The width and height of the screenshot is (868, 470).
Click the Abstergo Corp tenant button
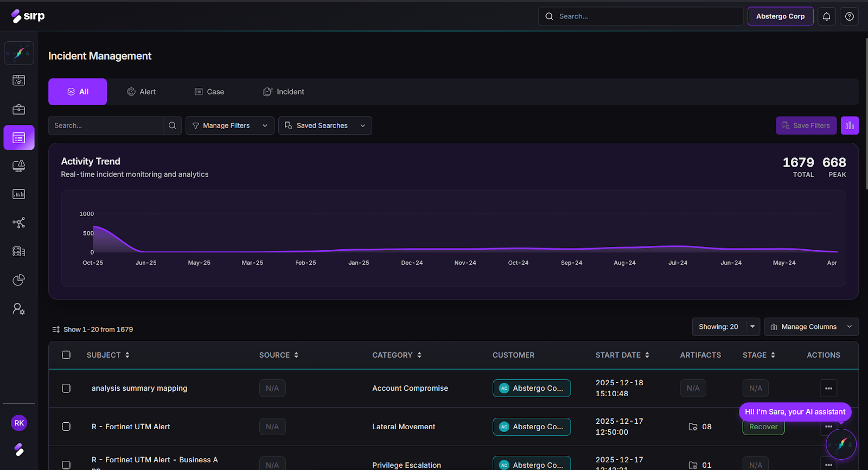pyautogui.click(x=780, y=16)
